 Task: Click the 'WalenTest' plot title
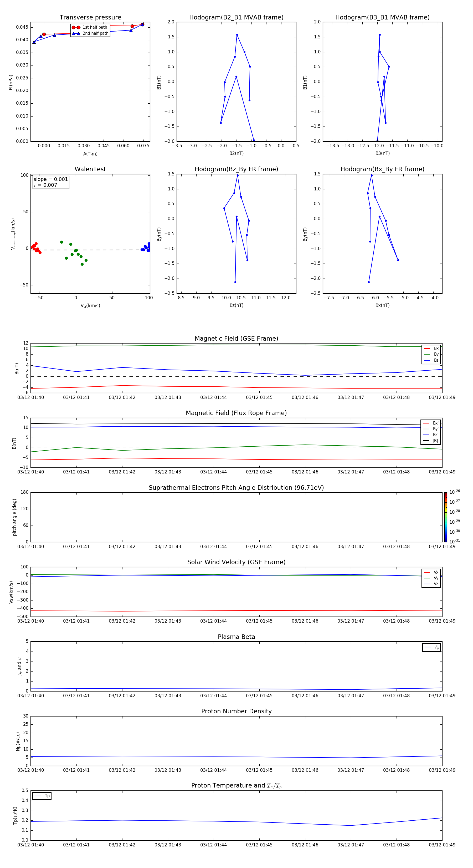click(90, 169)
